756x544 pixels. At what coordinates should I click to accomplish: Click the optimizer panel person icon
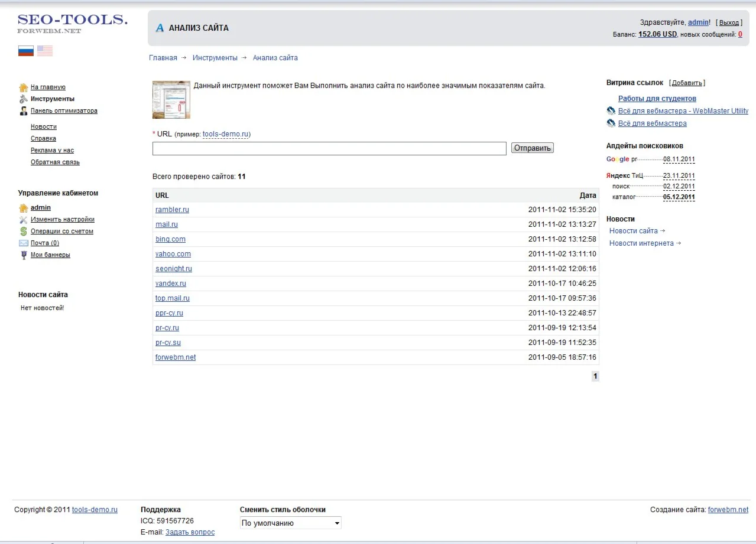[x=24, y=111]
